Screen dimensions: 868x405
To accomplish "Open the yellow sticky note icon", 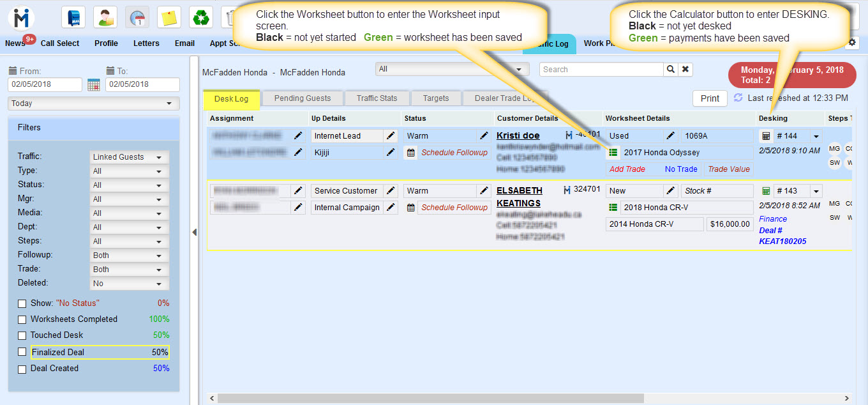I will pos(169,17).
